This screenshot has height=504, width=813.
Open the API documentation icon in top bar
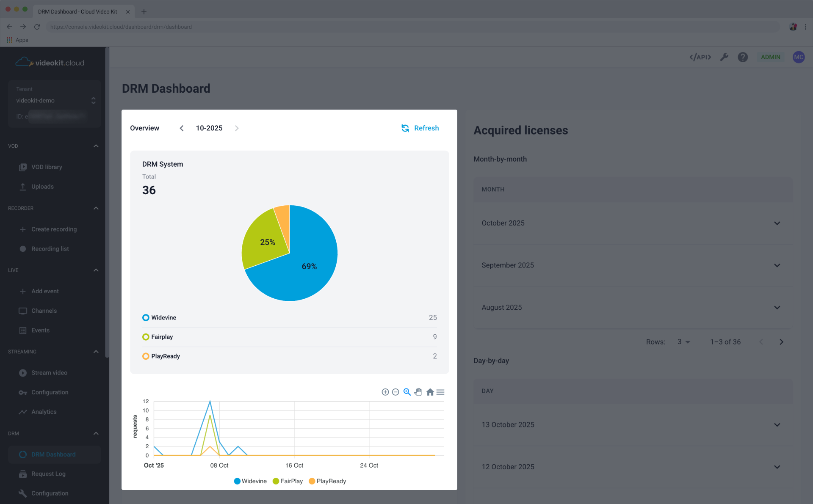point(700,57)
